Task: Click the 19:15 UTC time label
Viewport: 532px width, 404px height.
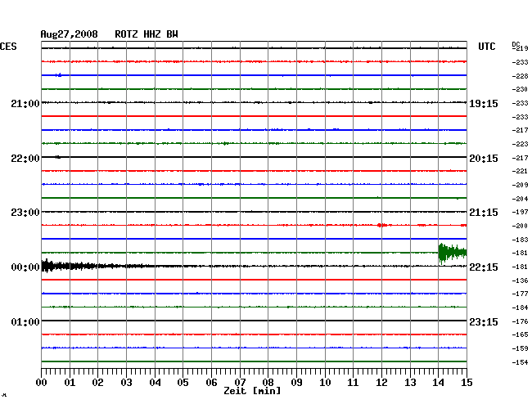Action: click(484, 104)
